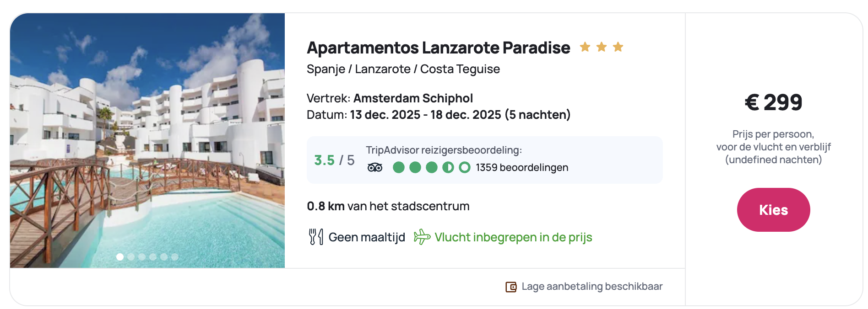Click the fork and knife meal icon

[316, 237]
